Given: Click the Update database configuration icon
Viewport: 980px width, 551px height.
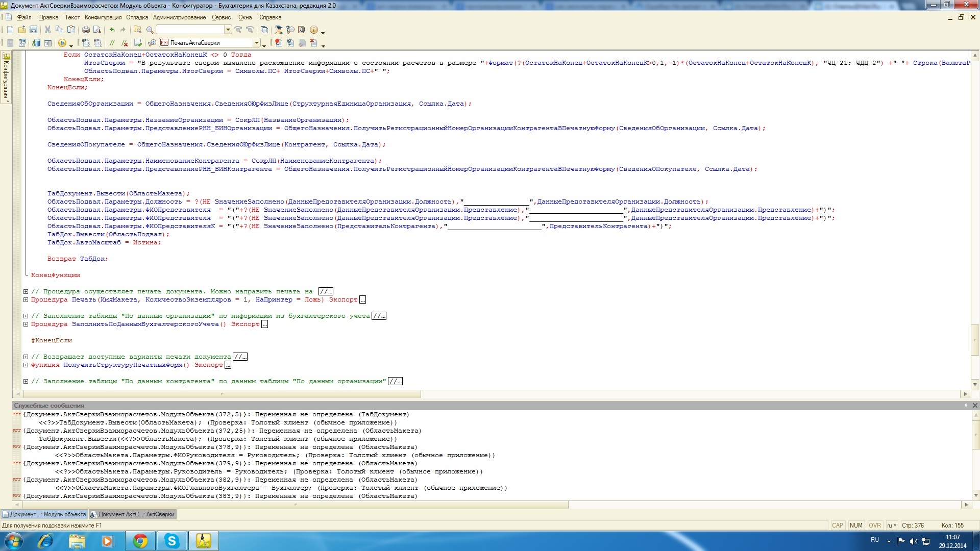Looking at the screenshot, I should (x=36, y=43).
